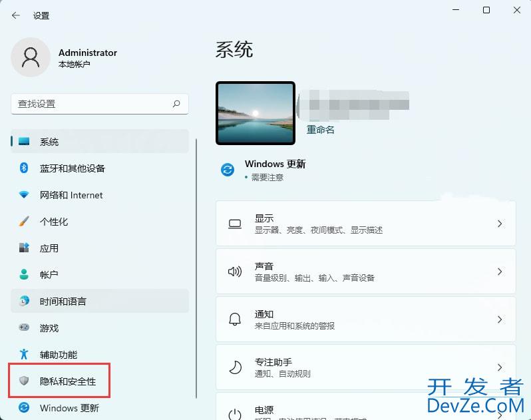Click the Accounts person icon in sidebar
This screenshot has width=531, height=420.
click(x=24, y=274)
